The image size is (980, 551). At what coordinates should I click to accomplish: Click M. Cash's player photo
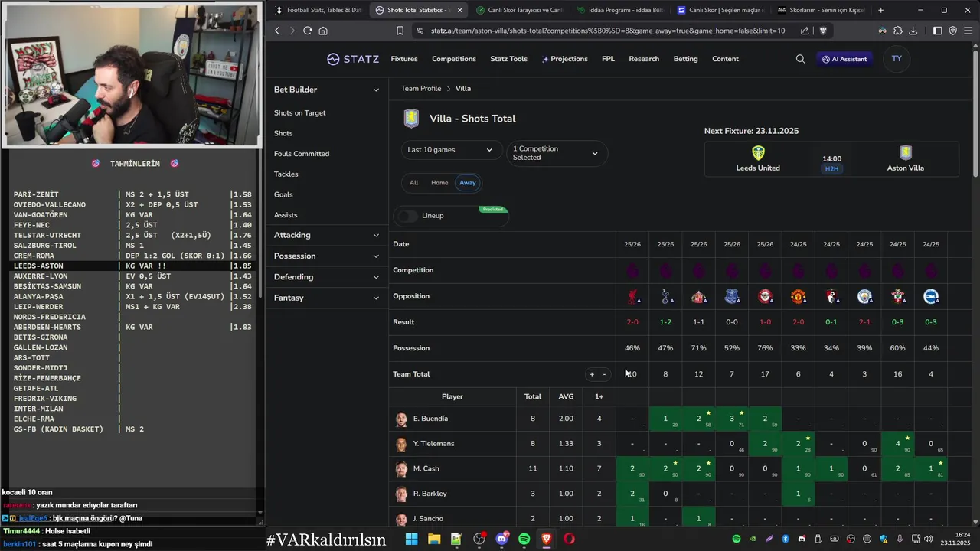402,468
